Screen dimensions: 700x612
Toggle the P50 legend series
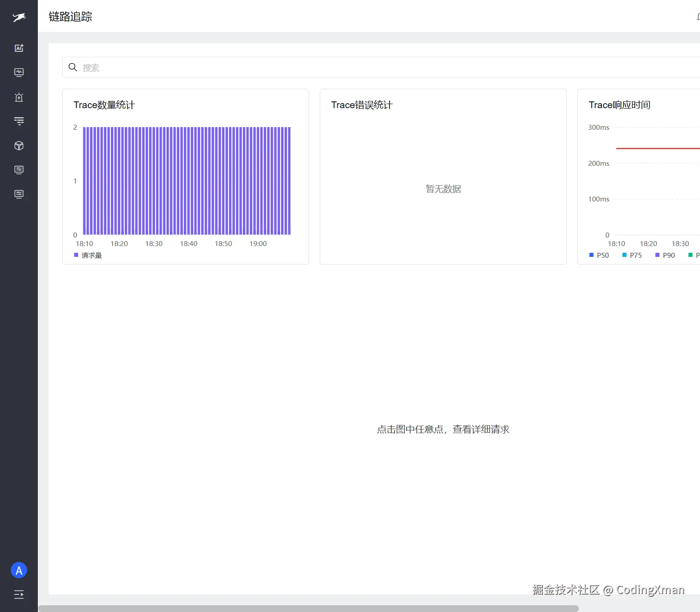click(x=599, y=256)
